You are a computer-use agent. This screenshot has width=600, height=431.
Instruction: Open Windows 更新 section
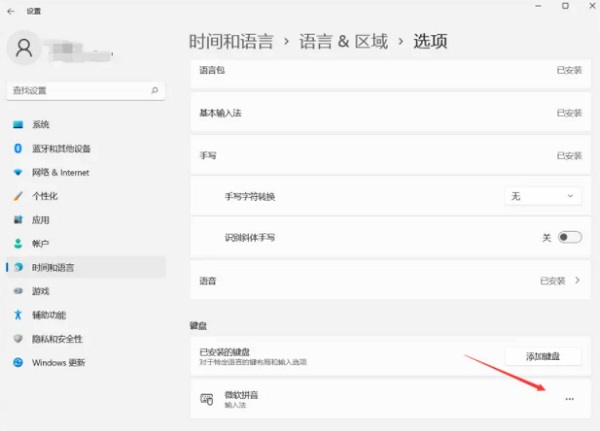[86, 362]
